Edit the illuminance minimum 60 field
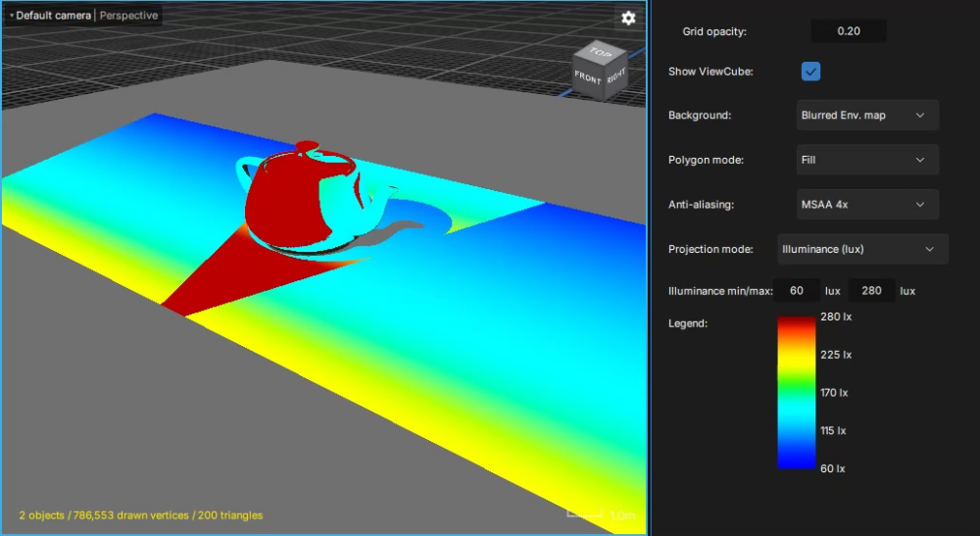The height and width of the screenshot is (536, 980). (x=796, y=290)
